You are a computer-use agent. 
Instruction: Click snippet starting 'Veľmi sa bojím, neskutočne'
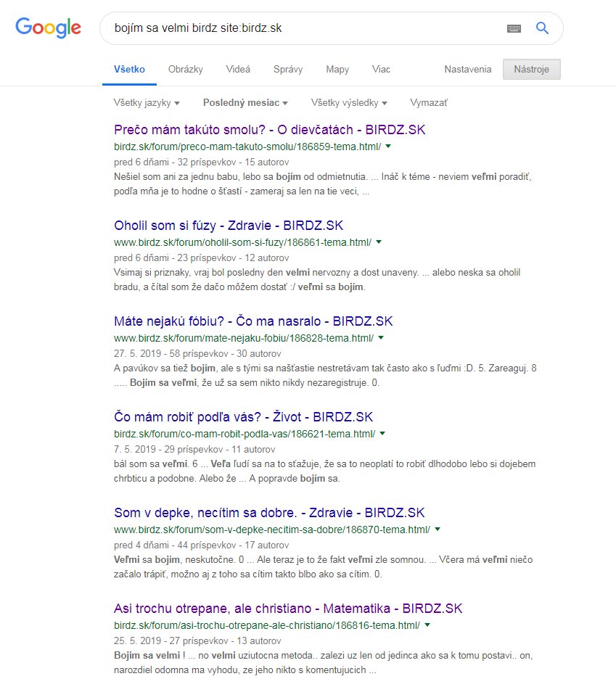click(x=323, y=567)
